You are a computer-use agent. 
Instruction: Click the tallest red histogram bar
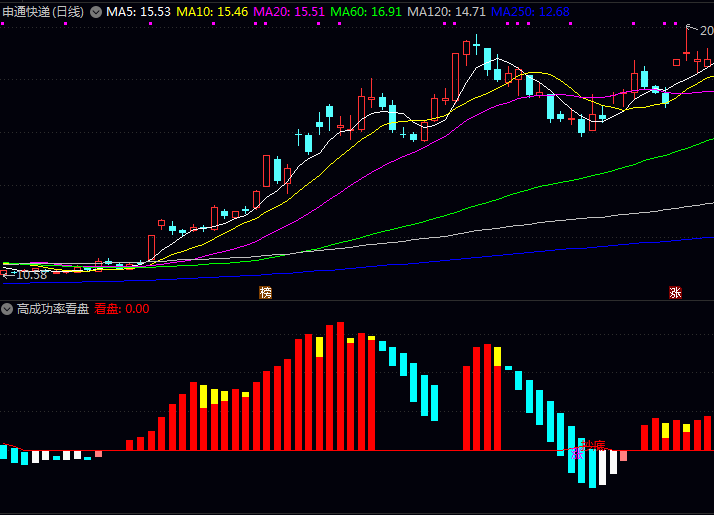[341, 386]
